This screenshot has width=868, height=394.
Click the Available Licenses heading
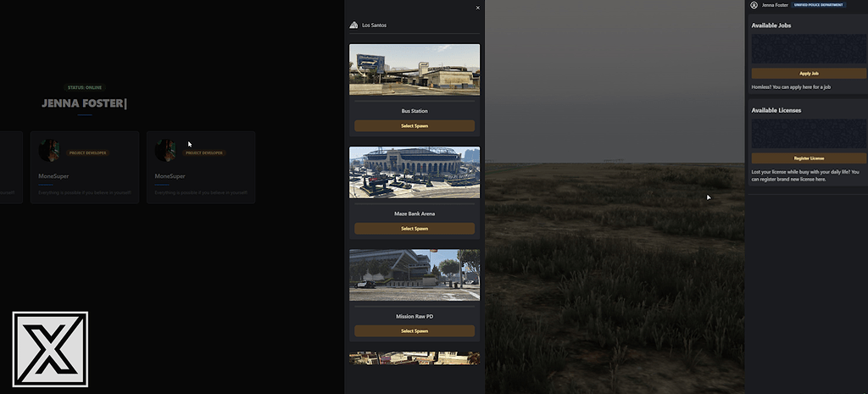[x=776, y=110]
